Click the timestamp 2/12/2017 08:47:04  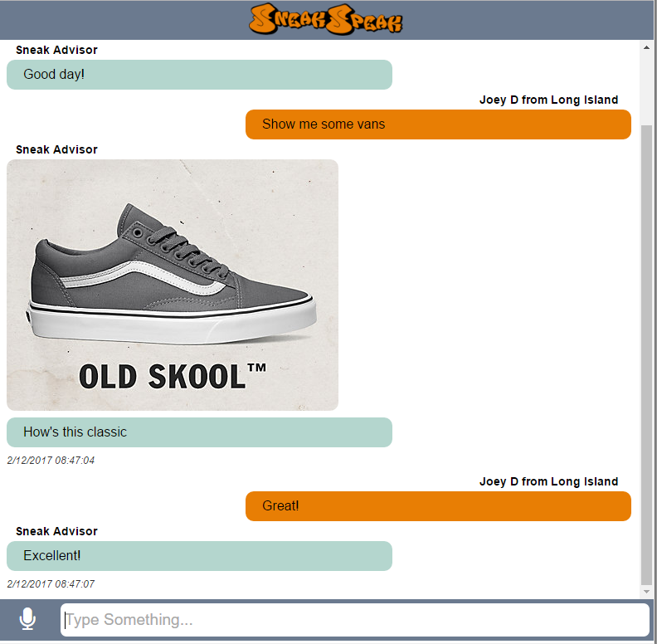click(51, 461)
